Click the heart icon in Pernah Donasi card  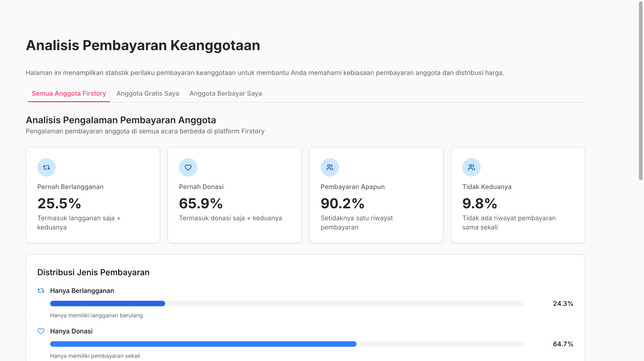pos(188,167)
